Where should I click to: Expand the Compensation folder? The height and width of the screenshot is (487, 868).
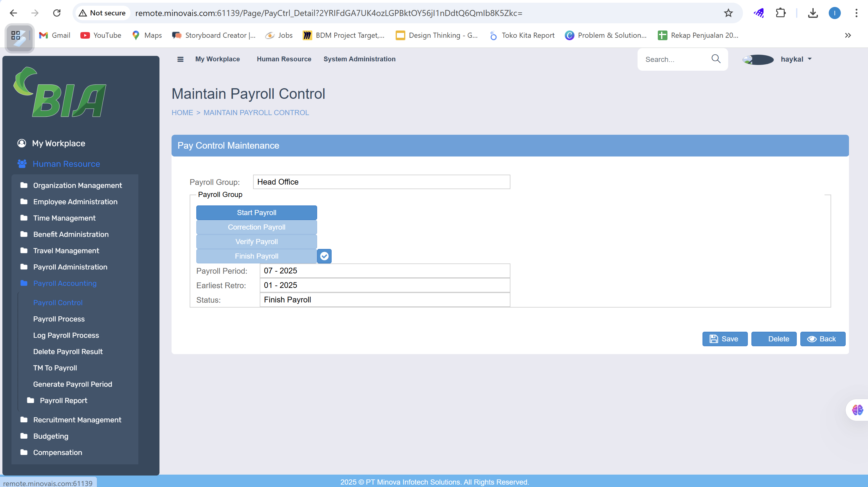point(58,452)
